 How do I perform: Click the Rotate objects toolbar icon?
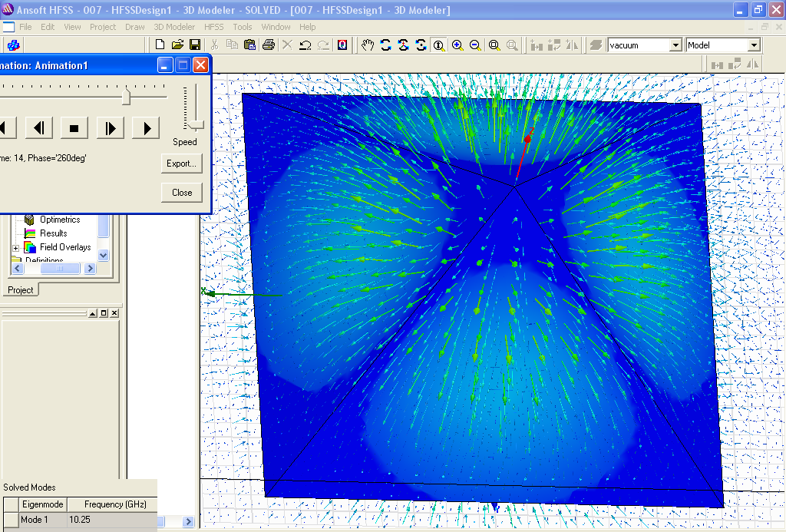click(x=554, y=45)
